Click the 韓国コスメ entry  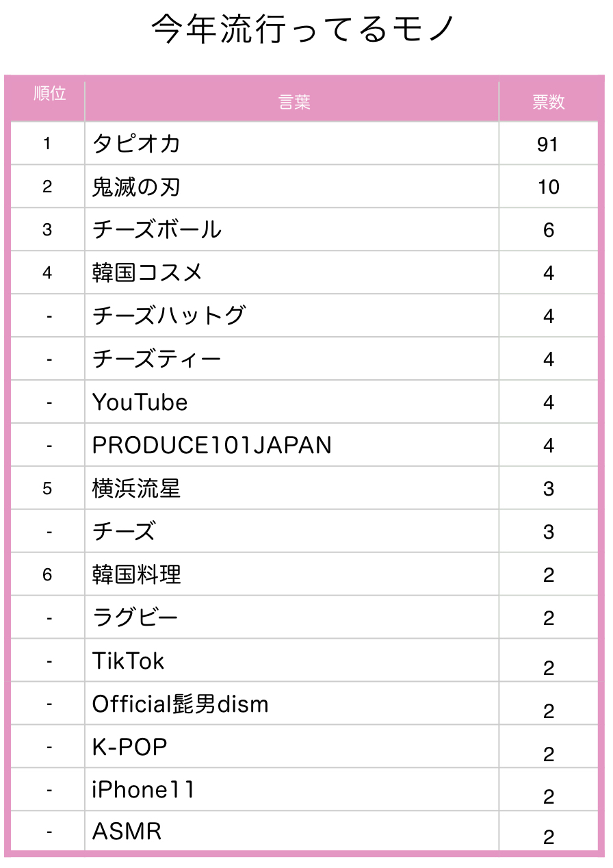tap(147, 273)
